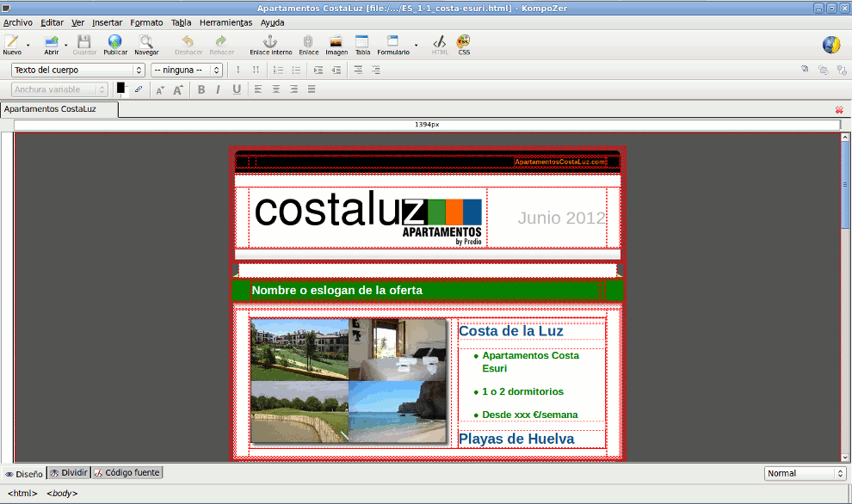This screenshot has height=504, width=852.
Task: Open the Insertar menu
Action: [107, 22]
